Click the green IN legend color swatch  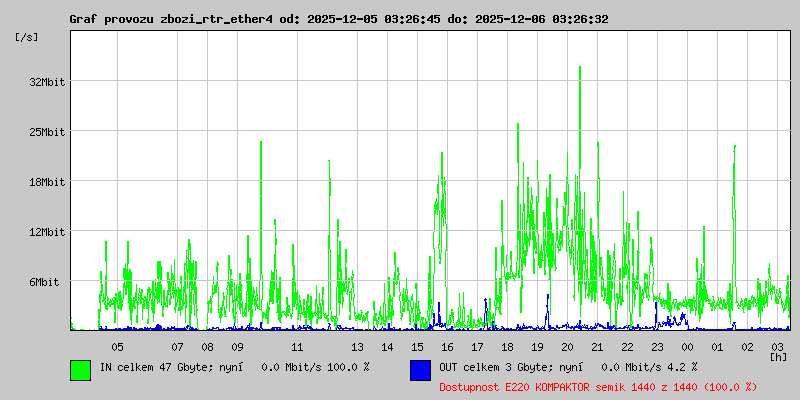point(80,369)
